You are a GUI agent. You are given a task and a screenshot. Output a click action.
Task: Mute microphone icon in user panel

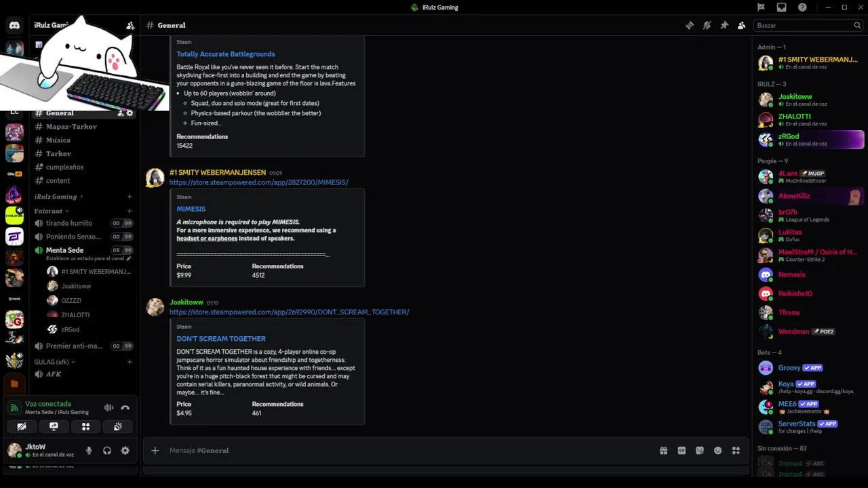coord(89,450)
